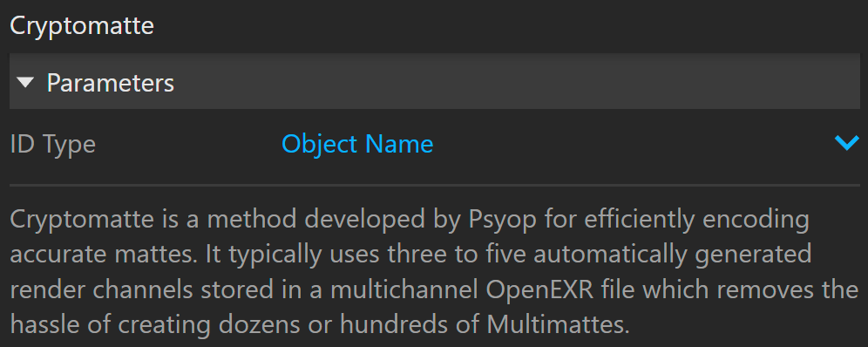Click the ID Type label
This screenshot has width=868, height=347.
click(x=53, y=145)
